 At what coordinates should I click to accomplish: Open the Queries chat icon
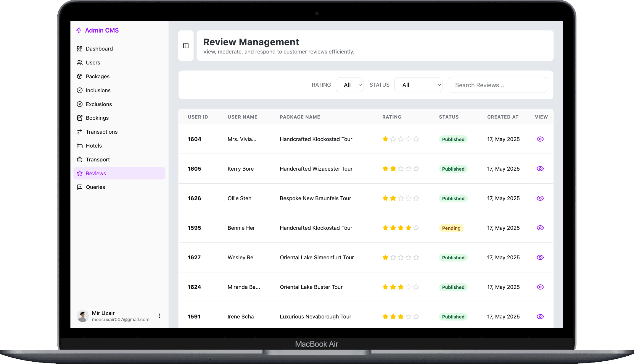click(x=79, y=187)
